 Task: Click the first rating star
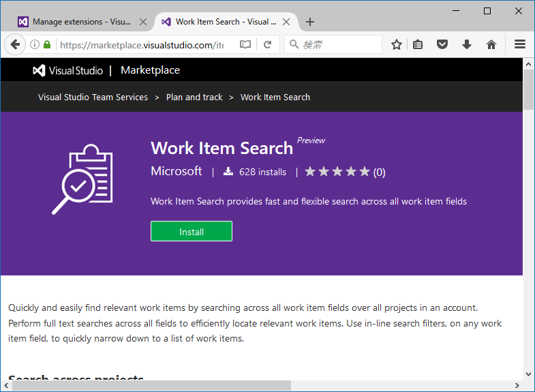(310, 171)
